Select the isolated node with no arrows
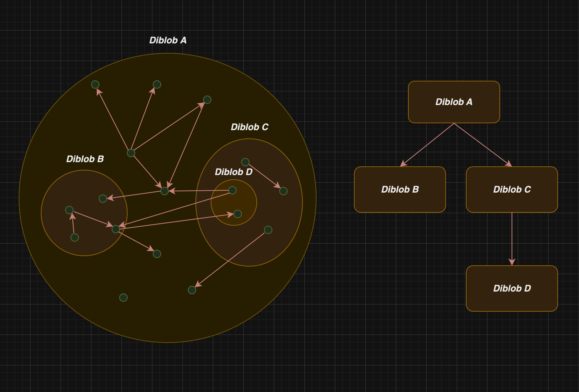579x392 pixels. [x=123, y=298]
